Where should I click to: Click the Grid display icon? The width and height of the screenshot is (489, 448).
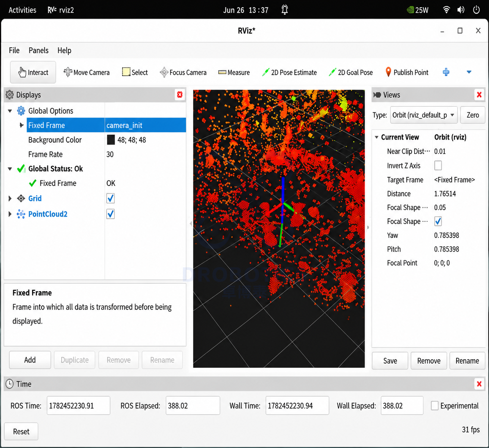(x=21, y=199)
